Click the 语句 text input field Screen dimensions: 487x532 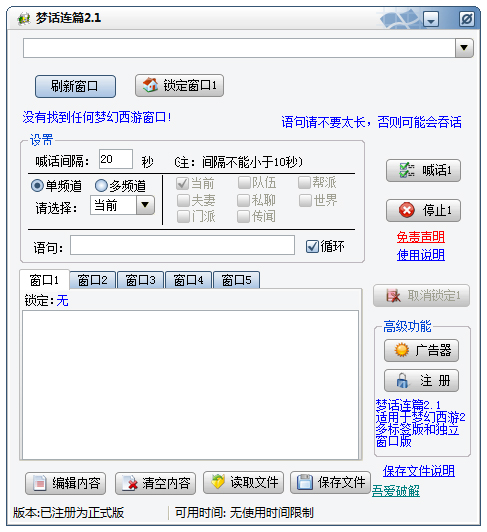(x=182, y=245)
